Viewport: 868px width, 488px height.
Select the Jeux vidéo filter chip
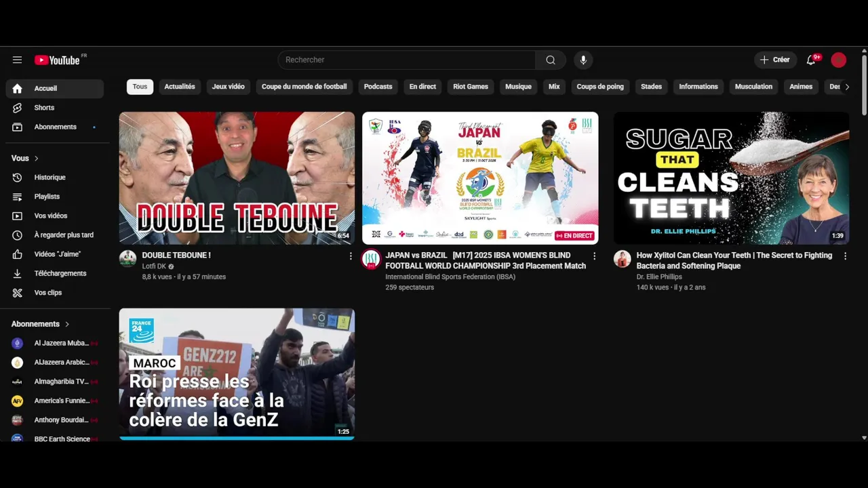[228, 87]
